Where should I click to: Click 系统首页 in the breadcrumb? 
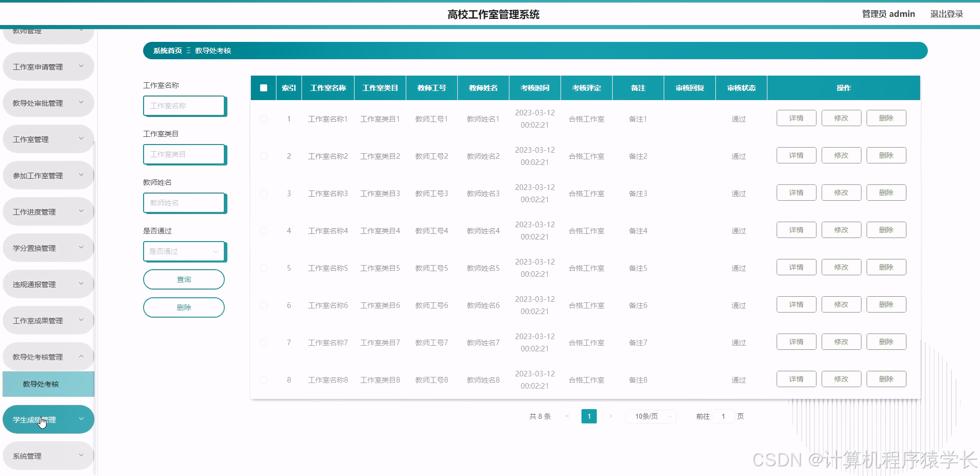point(167,51)
